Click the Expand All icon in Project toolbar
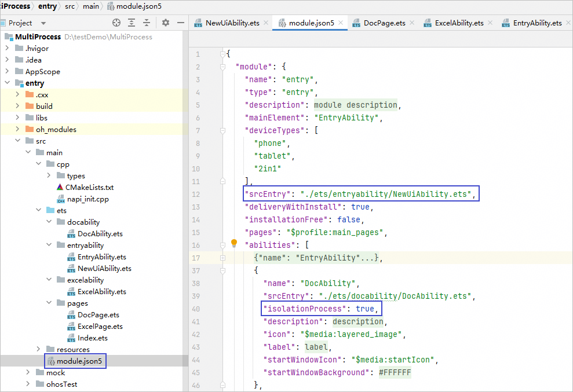Image resolution: width=573 pixels, height=392 pixels. coord(132,23)
